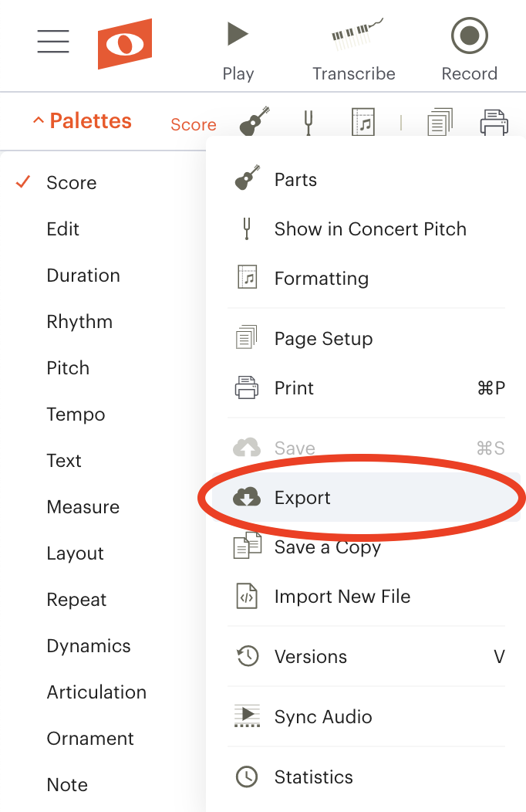
Task: Click the printer icon in toolbar
Action: point(494,122)
